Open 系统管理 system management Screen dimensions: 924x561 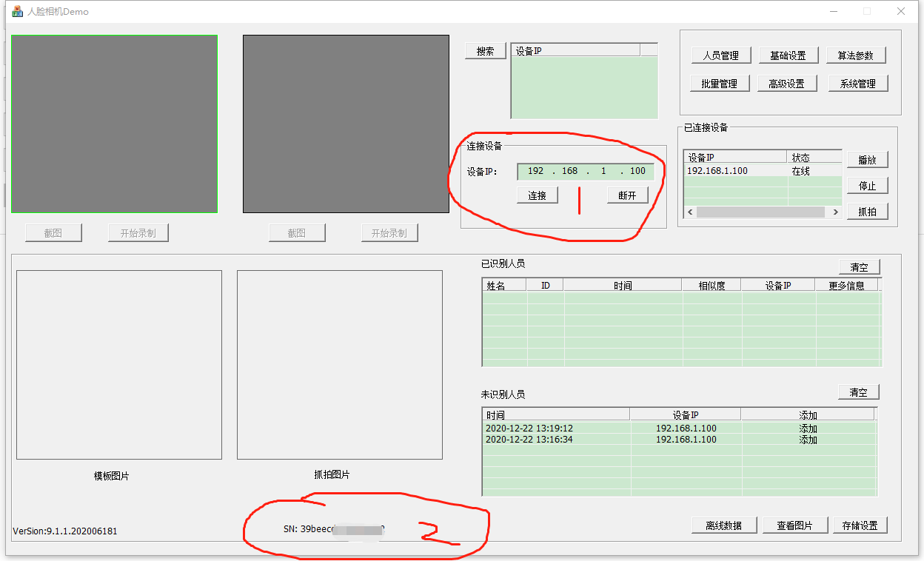click(857, 84)
